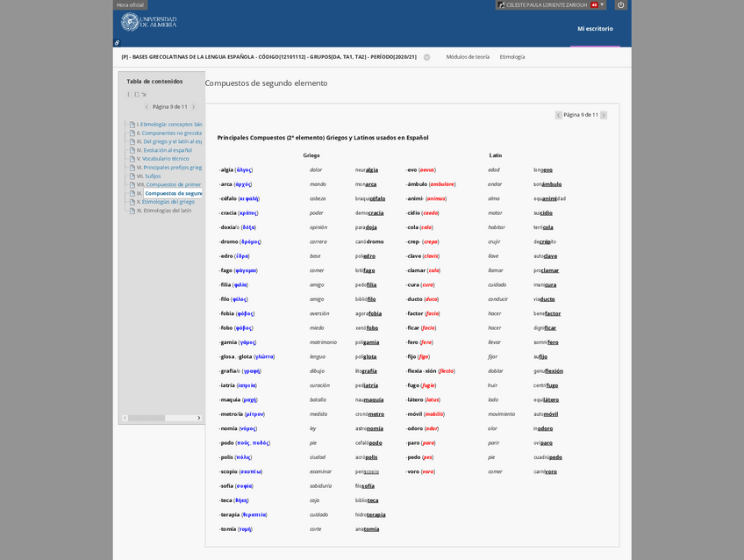This screenshot has height=560, width=744.
Task: Click the Universidad de Almería logo
Action: [x=148, y=22]
